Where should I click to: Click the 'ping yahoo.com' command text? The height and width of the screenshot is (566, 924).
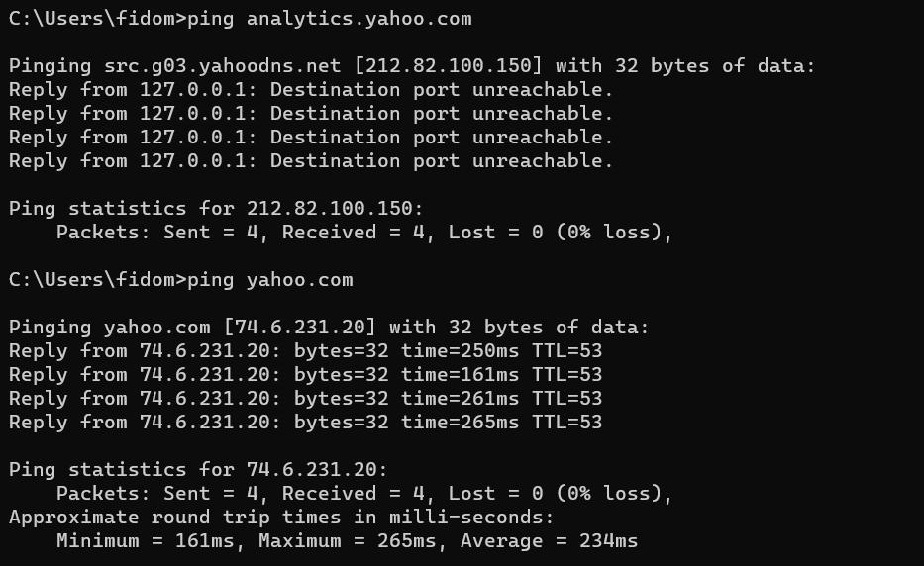(x=270, y=280)
